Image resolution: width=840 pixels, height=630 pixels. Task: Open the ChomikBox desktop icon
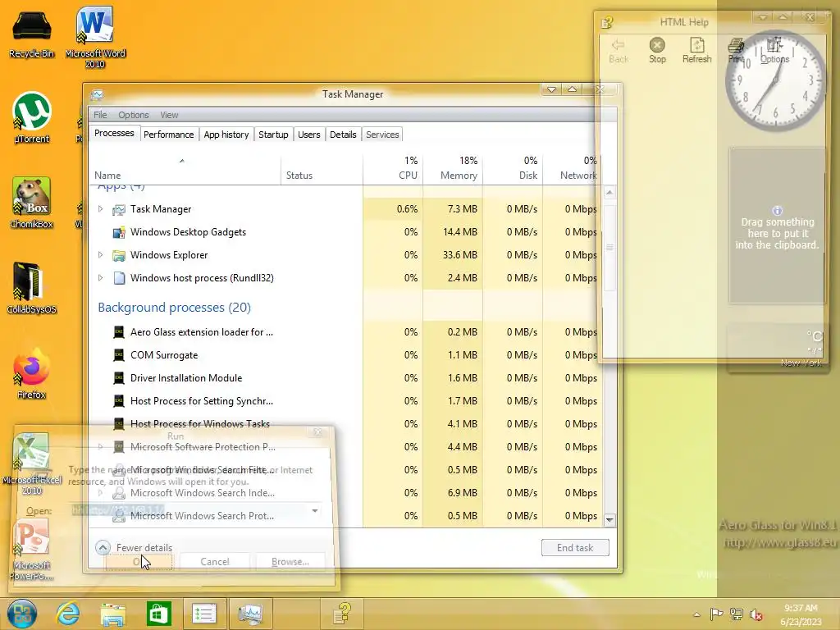(32, 203)
